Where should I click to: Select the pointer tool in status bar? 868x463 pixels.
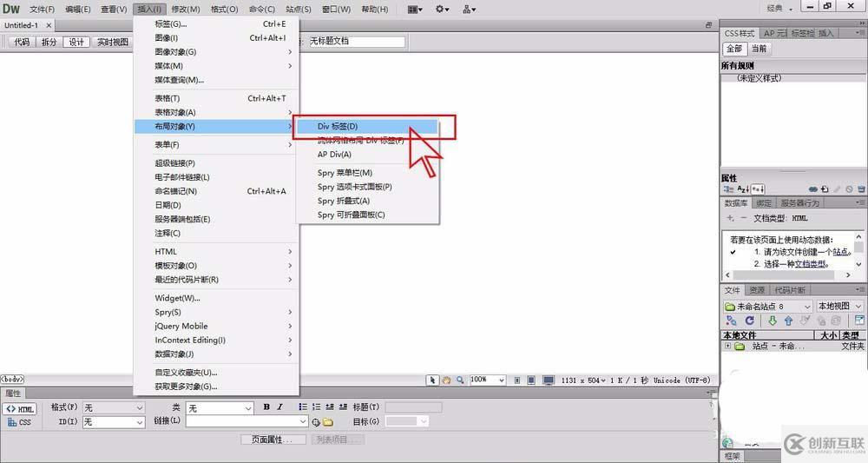432,380
